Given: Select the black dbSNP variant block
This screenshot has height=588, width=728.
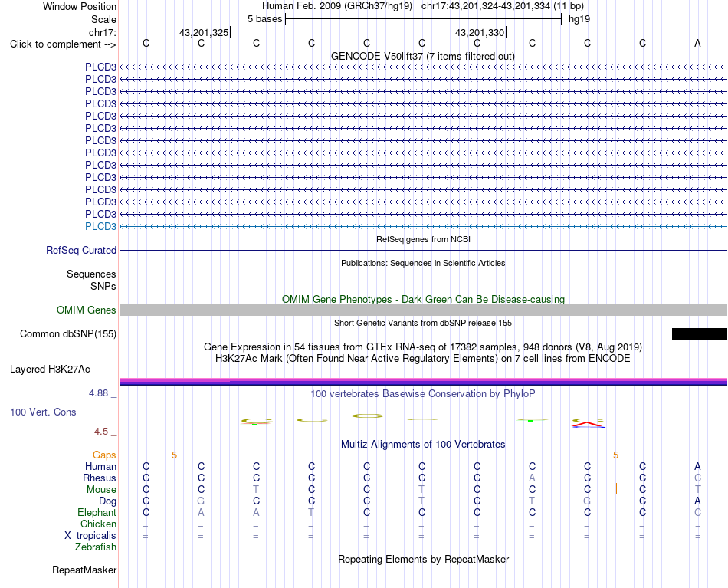Looking at the screenshot, I should click(x=699, y=334).
